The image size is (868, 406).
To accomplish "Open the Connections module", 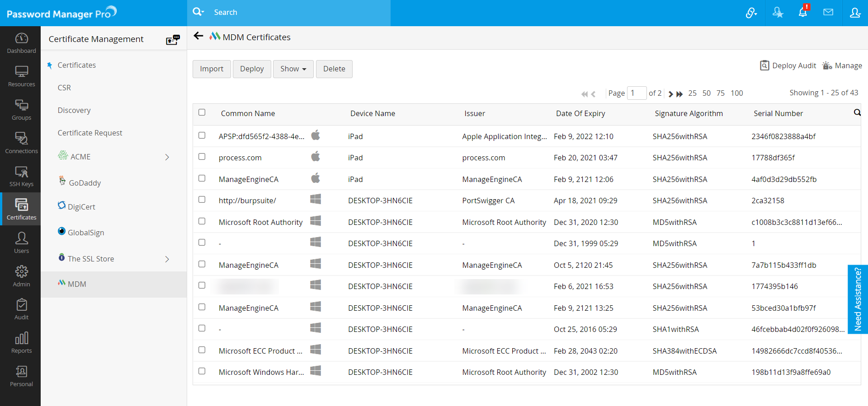I will point(21,143).
